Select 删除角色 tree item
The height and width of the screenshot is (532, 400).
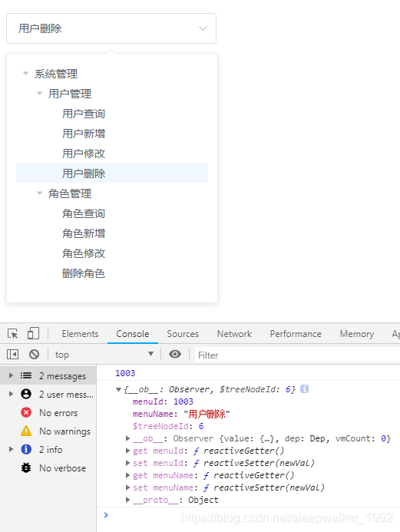tap(84, 273)
